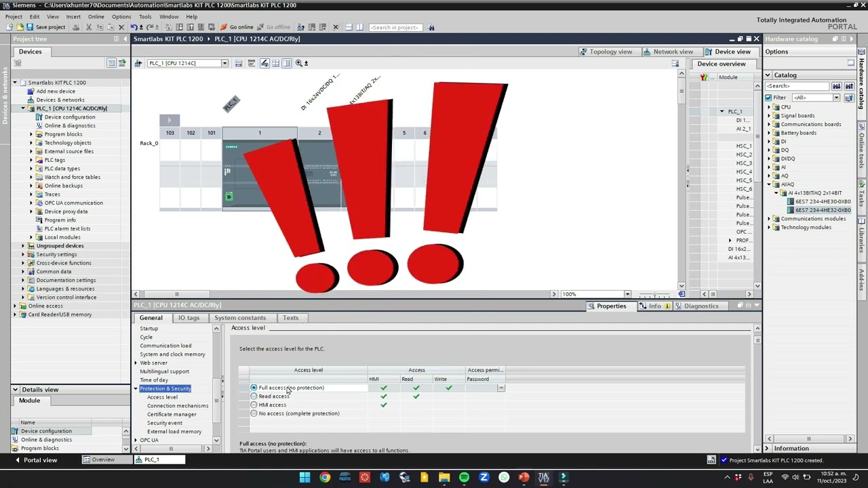Viewport: 868px width, 488px height.
Task: Click the Chrome icon in the taskbar
Action: point(325,477)
